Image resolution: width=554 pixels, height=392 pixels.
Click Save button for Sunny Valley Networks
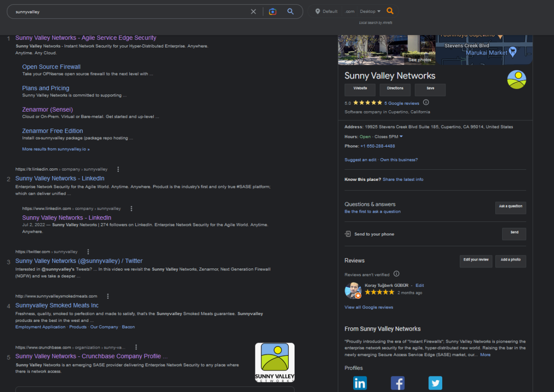(x=430, y=89)
